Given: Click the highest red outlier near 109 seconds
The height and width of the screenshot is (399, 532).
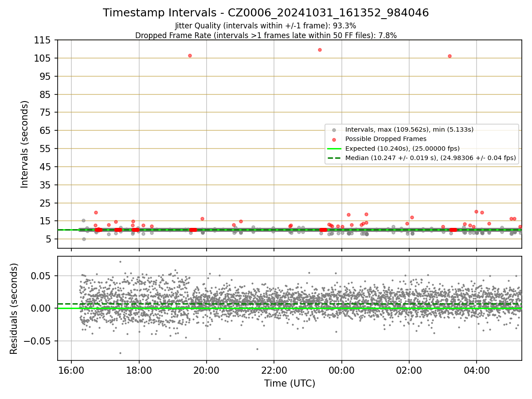Looking at the screenshot, I should point(320,50).
